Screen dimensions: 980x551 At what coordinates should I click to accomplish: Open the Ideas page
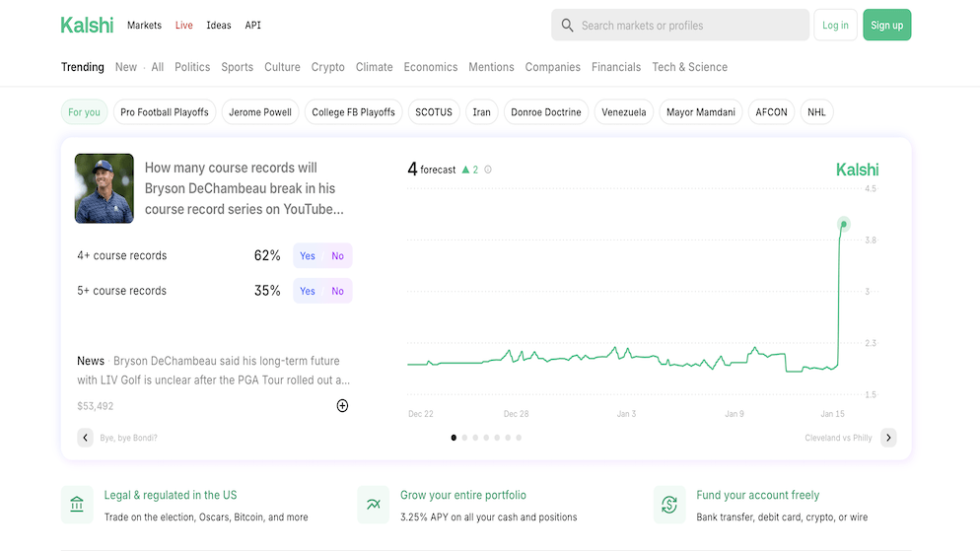pos(219,25)
